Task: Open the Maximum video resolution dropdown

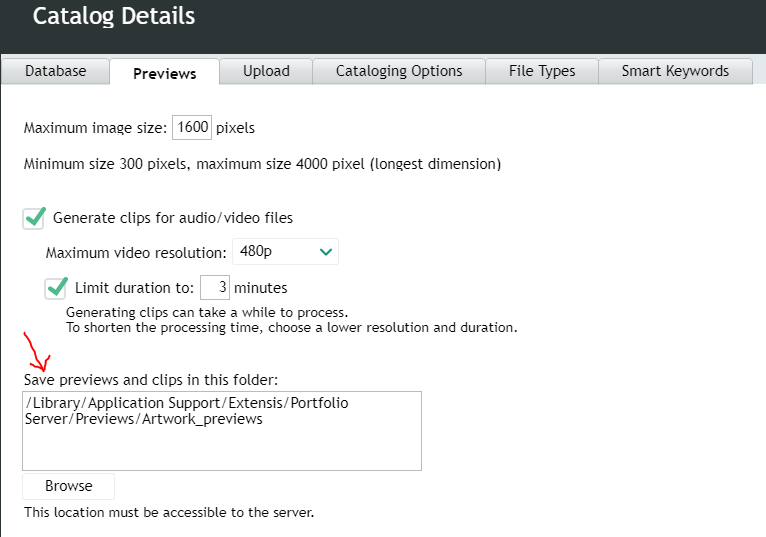Action: click(285, 252)
